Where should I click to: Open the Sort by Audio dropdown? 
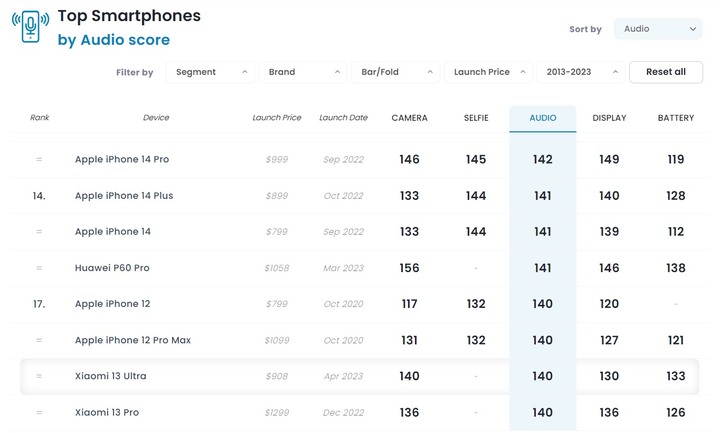click(x=658, y=29)
